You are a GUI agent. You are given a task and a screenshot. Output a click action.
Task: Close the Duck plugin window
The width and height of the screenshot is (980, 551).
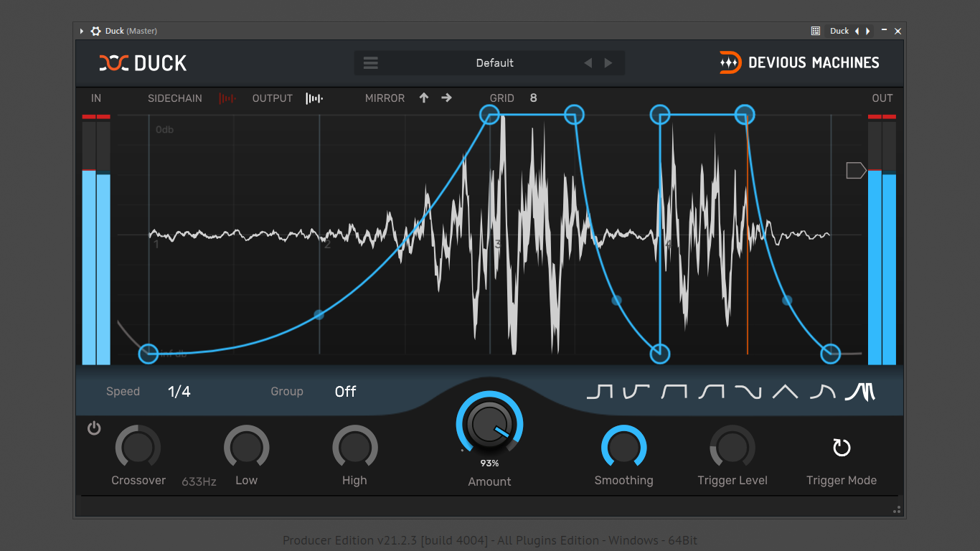point(897,31)
